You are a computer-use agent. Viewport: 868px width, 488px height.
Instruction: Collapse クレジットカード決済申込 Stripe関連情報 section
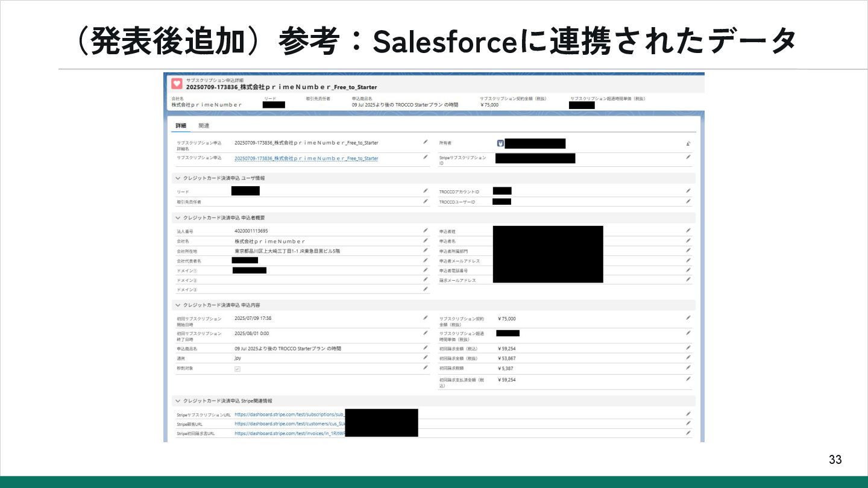coord(178,401)
